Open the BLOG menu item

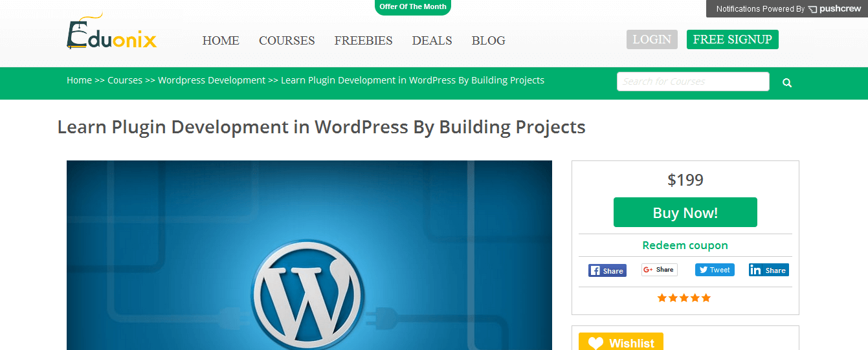[488, 40]
